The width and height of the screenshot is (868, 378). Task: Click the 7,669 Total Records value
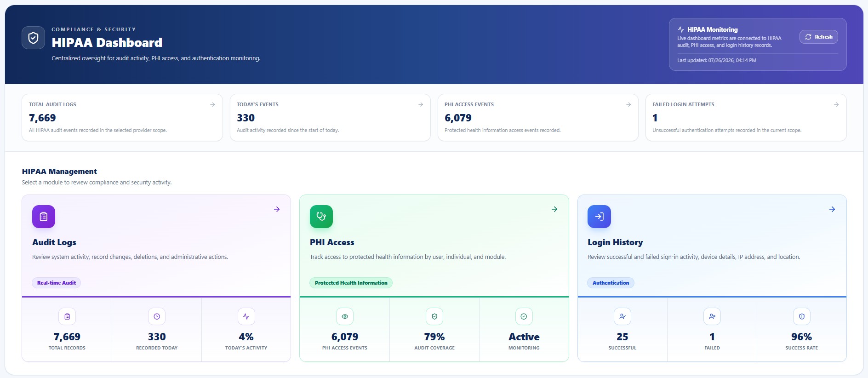pos(67,337)
